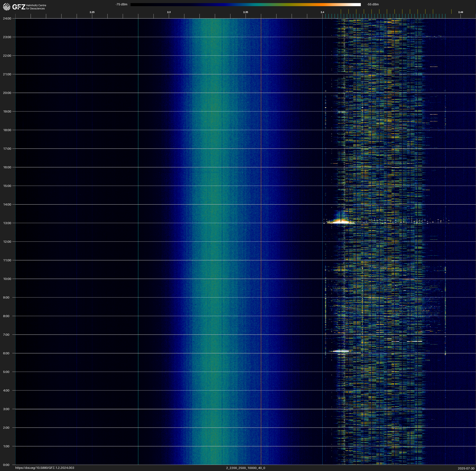476x471 pixels.
Task: Click the 13:00 time axis label
Action: point(7,223)
